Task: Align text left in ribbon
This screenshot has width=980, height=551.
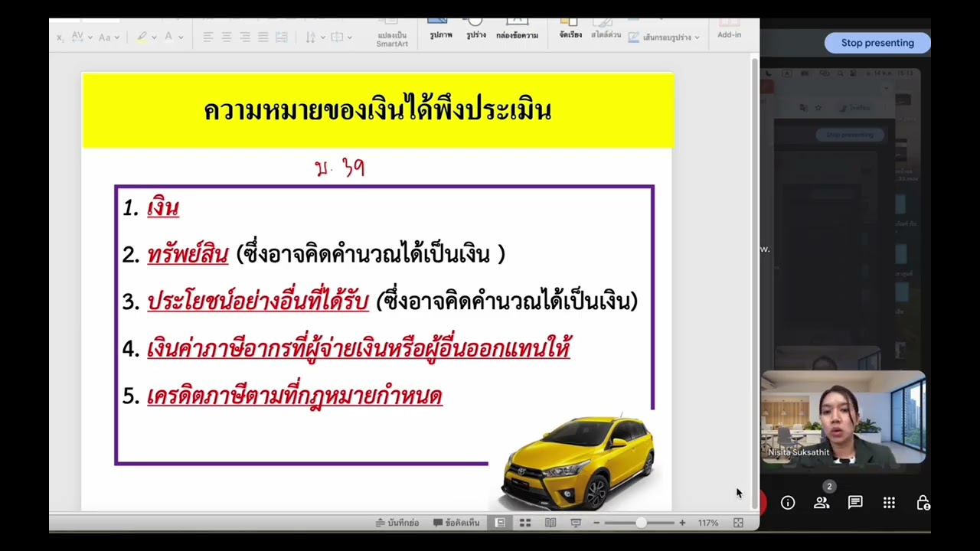Action: pos(208,37)
